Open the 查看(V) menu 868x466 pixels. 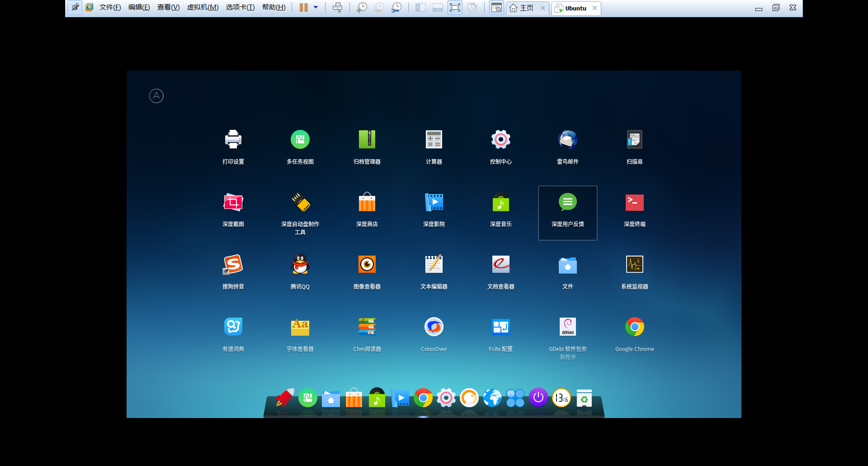tap(169, 7)
